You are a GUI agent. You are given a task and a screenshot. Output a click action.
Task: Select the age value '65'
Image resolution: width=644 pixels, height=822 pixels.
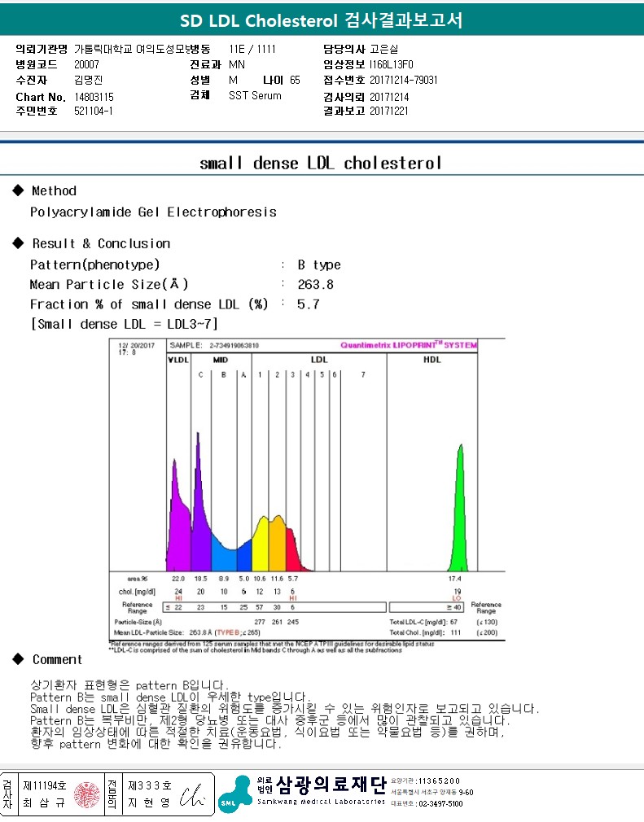tap(296, 81)
